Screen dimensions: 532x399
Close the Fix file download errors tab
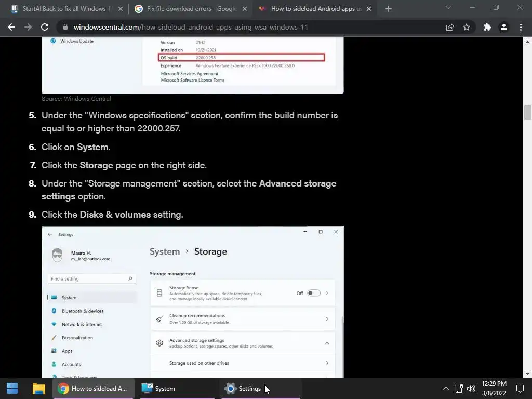click(x=245, y=9)
